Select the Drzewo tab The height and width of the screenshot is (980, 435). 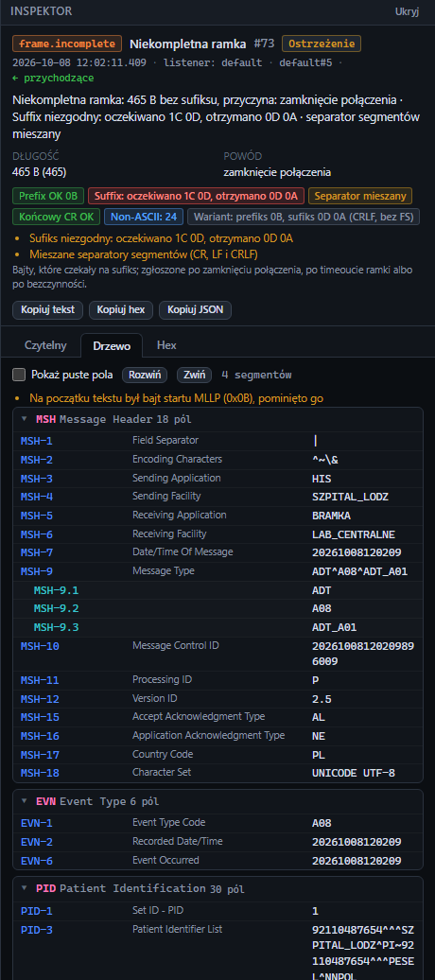(112, 344)
